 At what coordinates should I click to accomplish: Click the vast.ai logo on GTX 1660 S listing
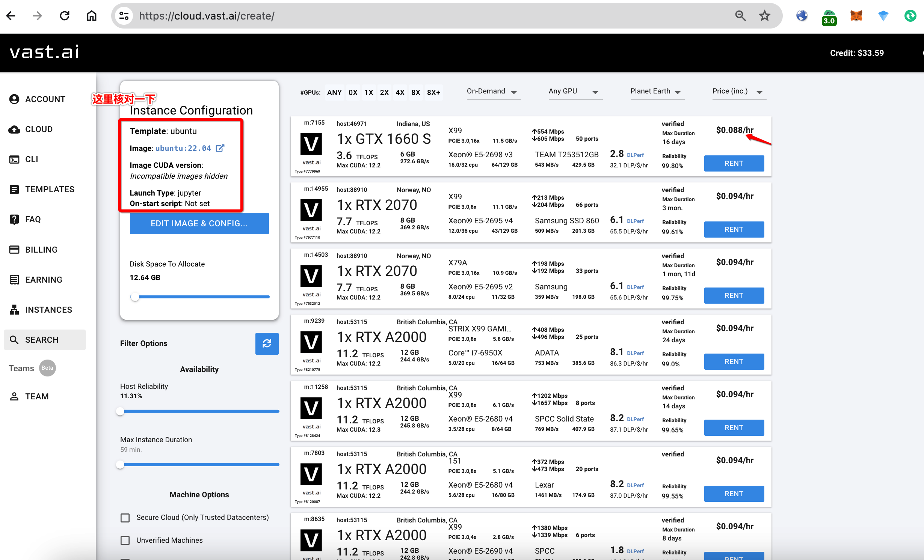tap(311, 144)
